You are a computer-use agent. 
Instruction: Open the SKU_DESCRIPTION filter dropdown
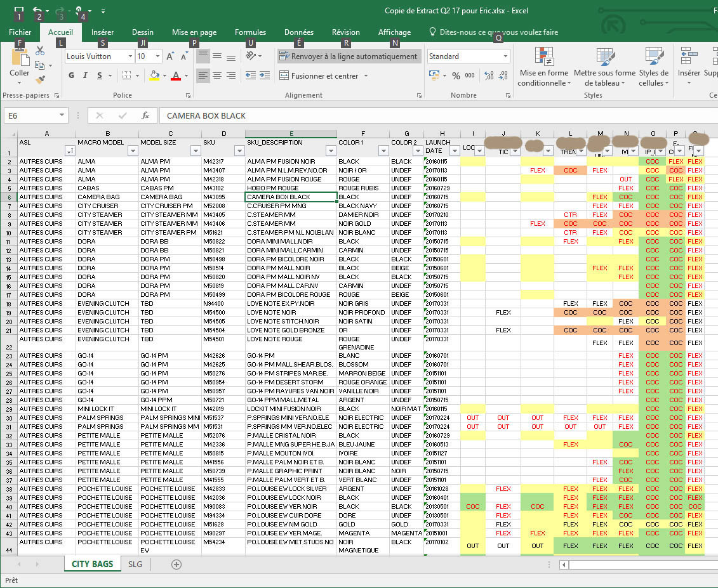(x=331, y=150)
